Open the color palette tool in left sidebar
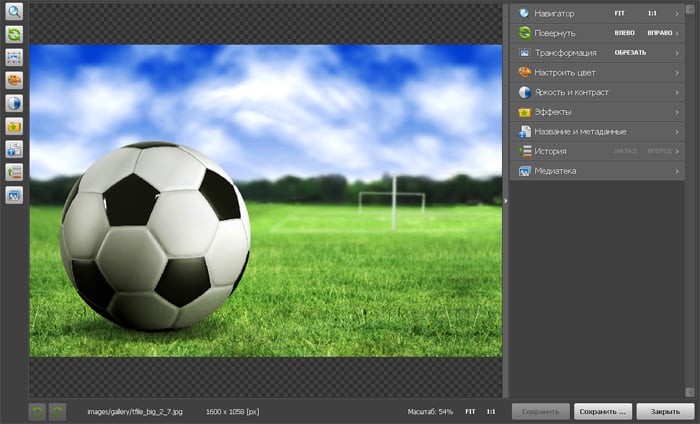 pos(15,81)
